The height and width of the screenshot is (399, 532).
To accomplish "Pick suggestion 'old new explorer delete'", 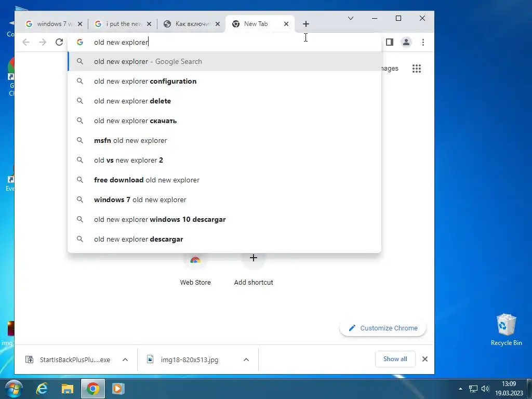I will [224, 101].
